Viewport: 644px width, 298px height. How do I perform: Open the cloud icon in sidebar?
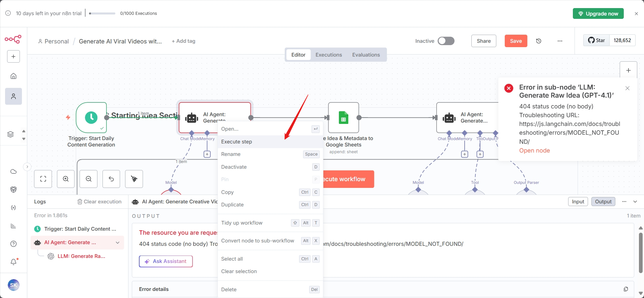[13, 171]
